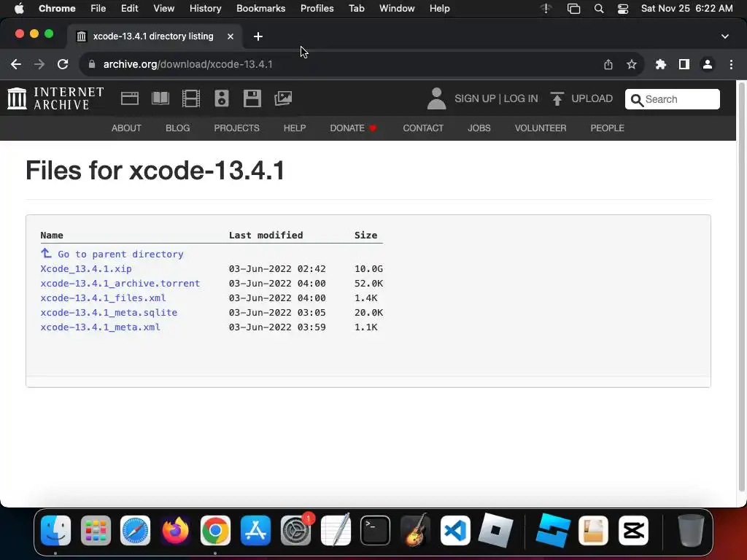Open the Video film icon
747x560 pixels.
191,98
